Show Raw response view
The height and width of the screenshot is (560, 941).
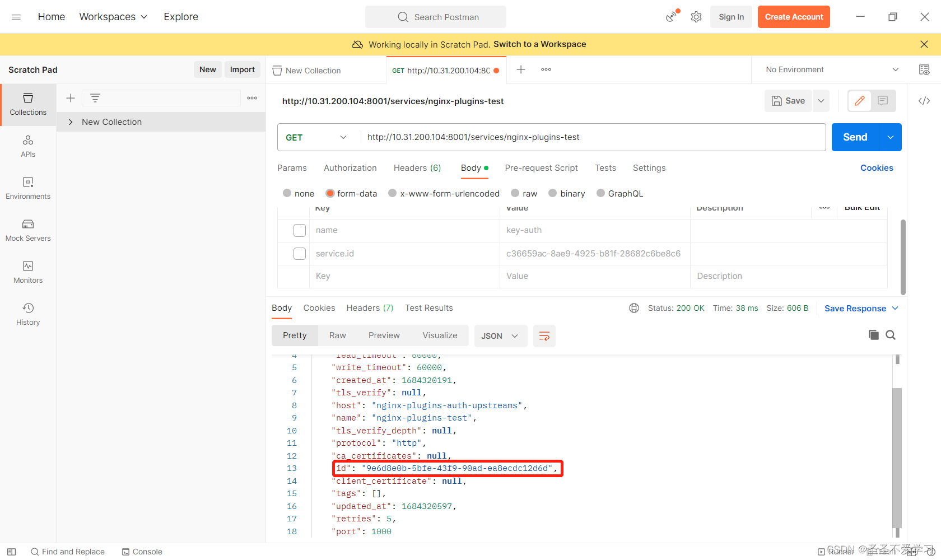(338, 335)
